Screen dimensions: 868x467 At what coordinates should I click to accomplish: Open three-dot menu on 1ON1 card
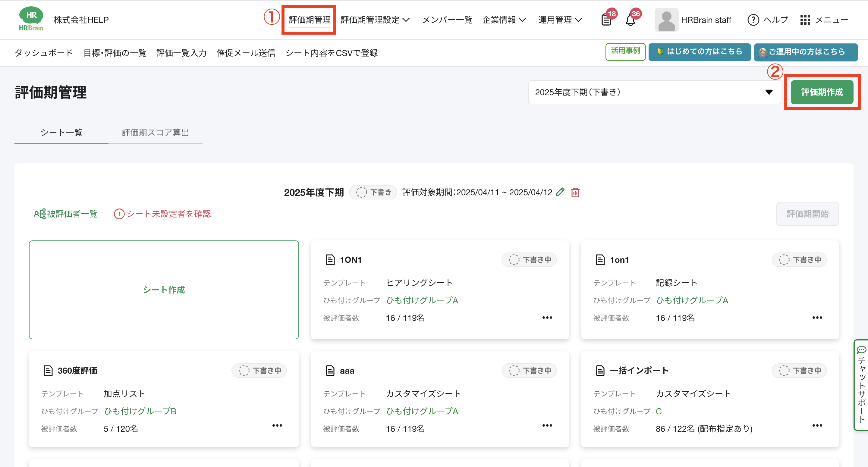[547, 318]
